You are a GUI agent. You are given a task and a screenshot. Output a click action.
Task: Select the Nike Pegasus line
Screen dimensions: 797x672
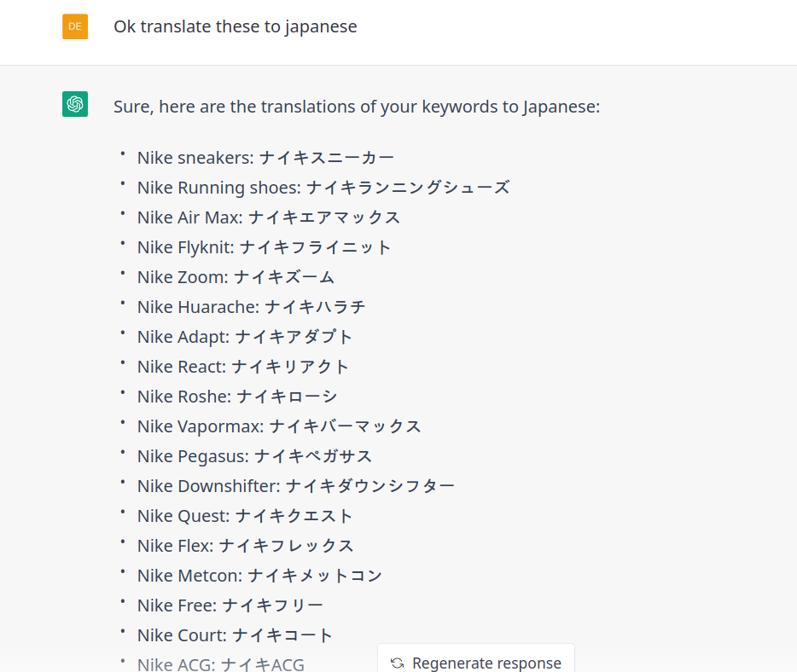pyautogui.click(x=254, y=456)
